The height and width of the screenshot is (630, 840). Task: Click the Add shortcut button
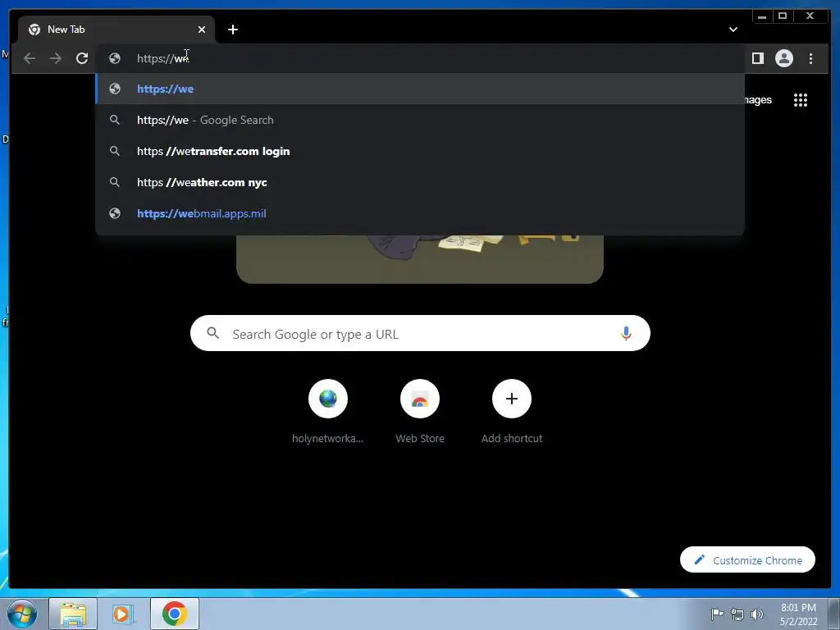tap(512, 413)
